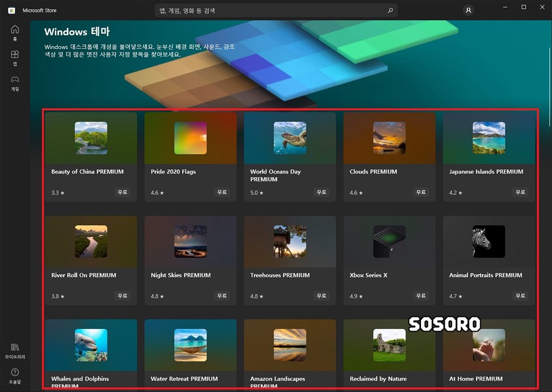Screen dimensions: 552x392
Task: Open the Help (도움말) sidebar item
Action: (15, 376)
